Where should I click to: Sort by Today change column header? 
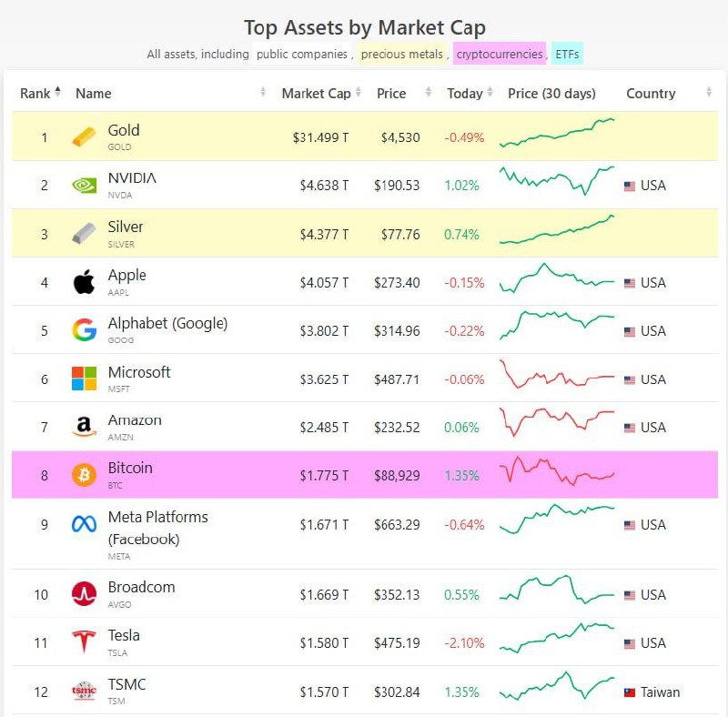tap(464, 93)
